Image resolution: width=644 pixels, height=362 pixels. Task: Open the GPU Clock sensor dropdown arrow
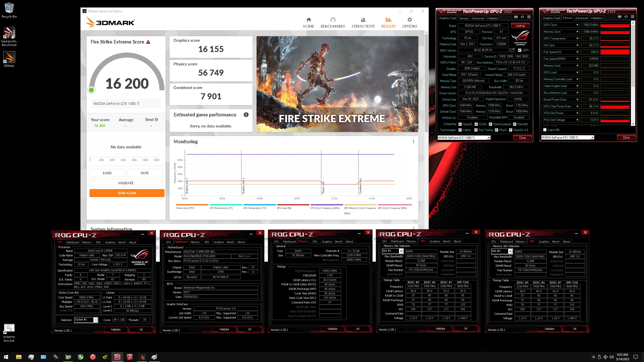tap(578, 25)
